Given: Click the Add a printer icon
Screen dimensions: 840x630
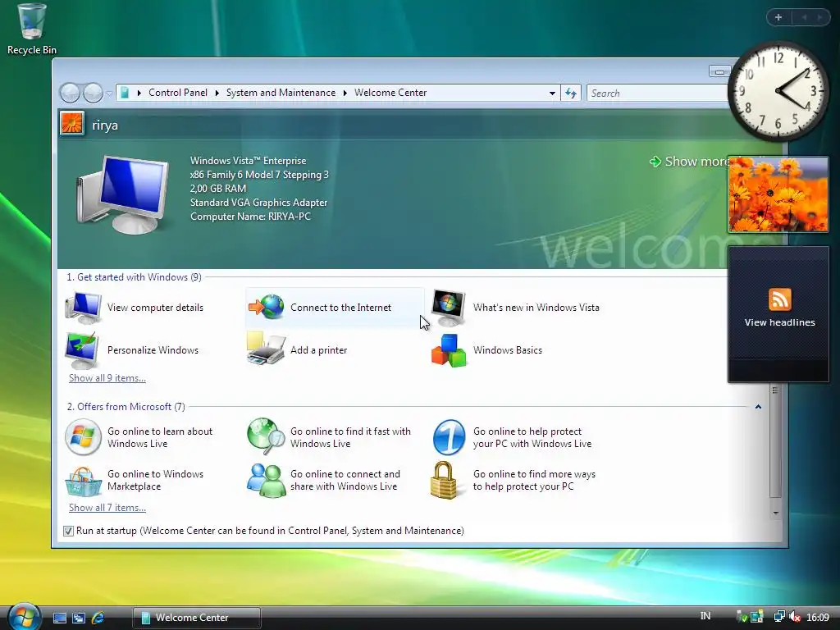Looking at the screenshot, I should click(x=267, y=349).
